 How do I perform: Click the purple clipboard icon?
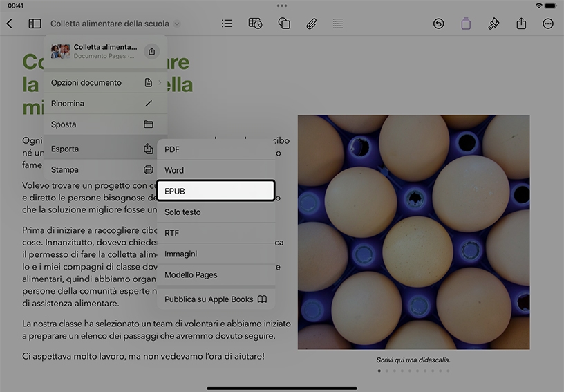[466, 24]
